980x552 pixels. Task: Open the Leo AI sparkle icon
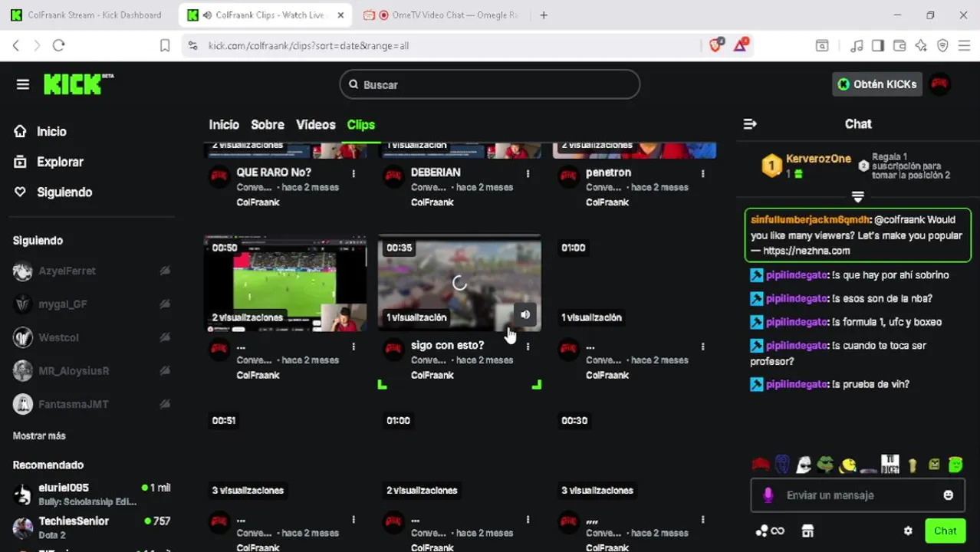[x=921, y=46]
